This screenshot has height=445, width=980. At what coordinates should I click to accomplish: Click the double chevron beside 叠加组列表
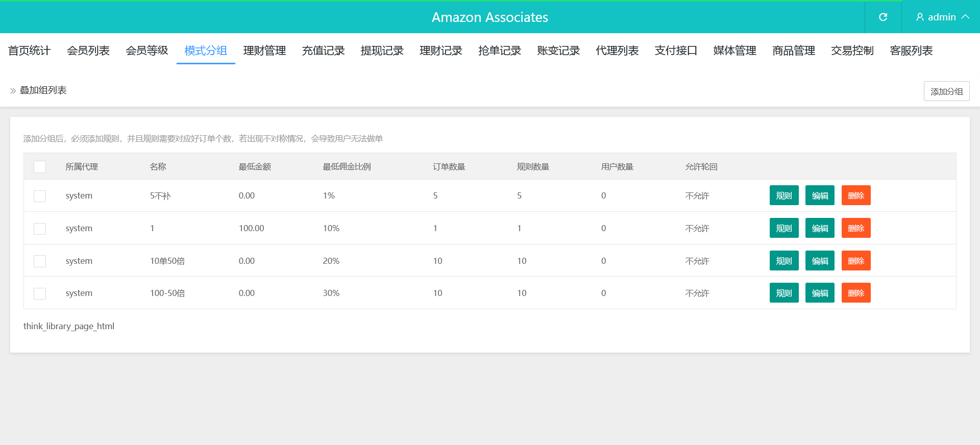pos(13,91)
